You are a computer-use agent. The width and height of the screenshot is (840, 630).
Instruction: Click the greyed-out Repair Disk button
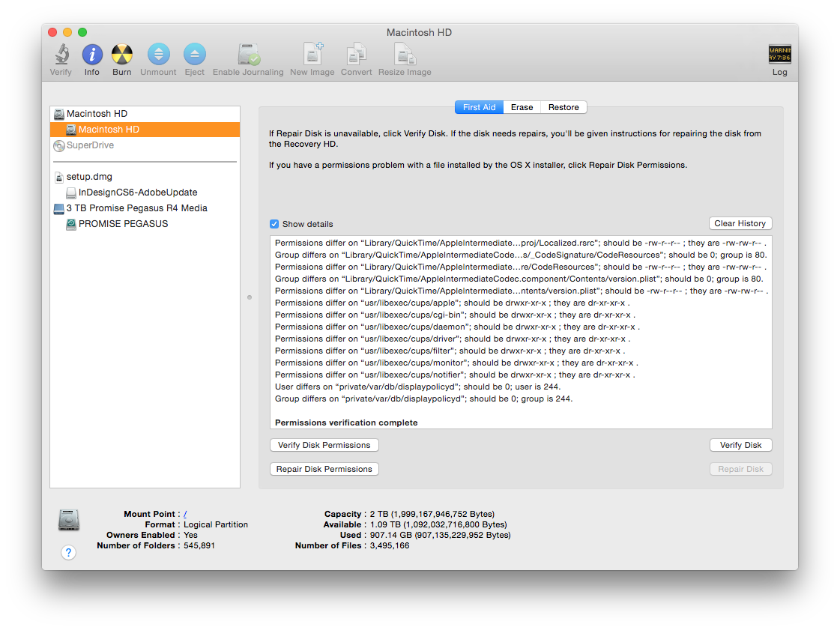[741, 469]
